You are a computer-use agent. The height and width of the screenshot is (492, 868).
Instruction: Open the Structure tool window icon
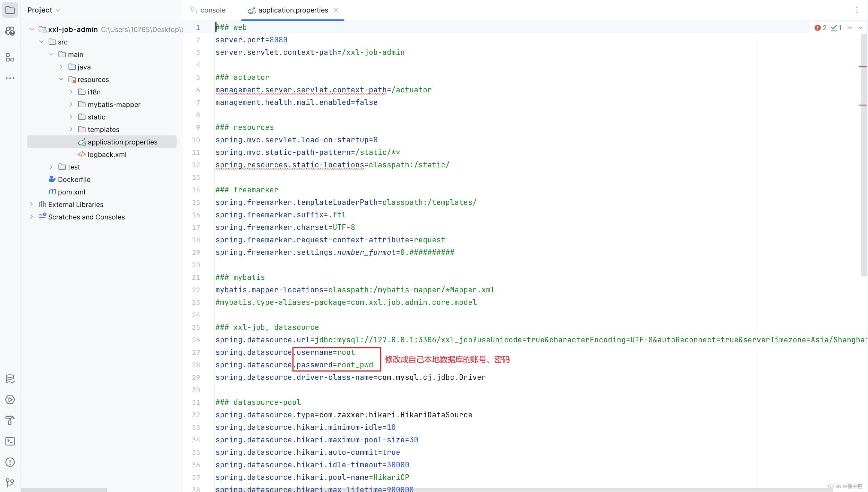(10, 57)
